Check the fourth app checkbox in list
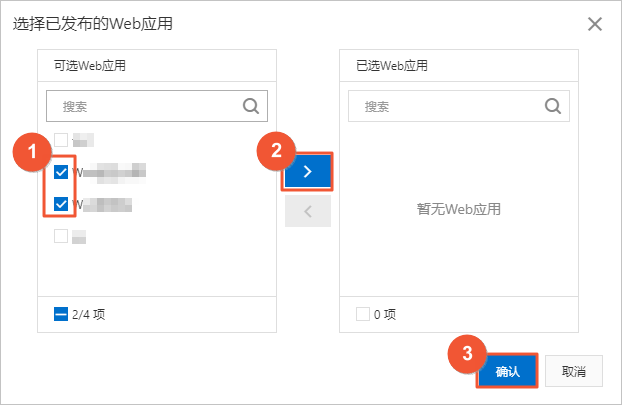Screen dimensions: 622x405 point(61,236)
